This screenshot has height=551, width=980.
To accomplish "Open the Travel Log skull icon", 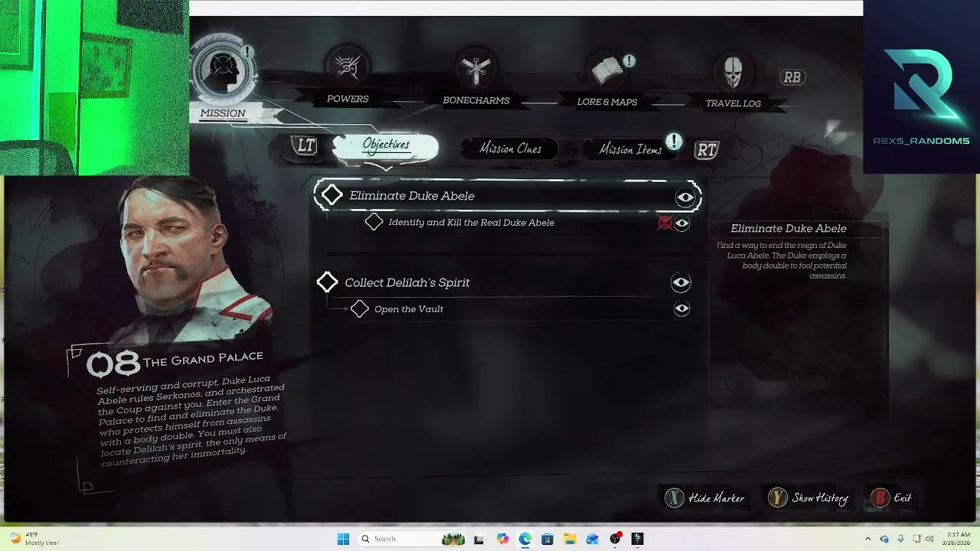I will point(733,73).
